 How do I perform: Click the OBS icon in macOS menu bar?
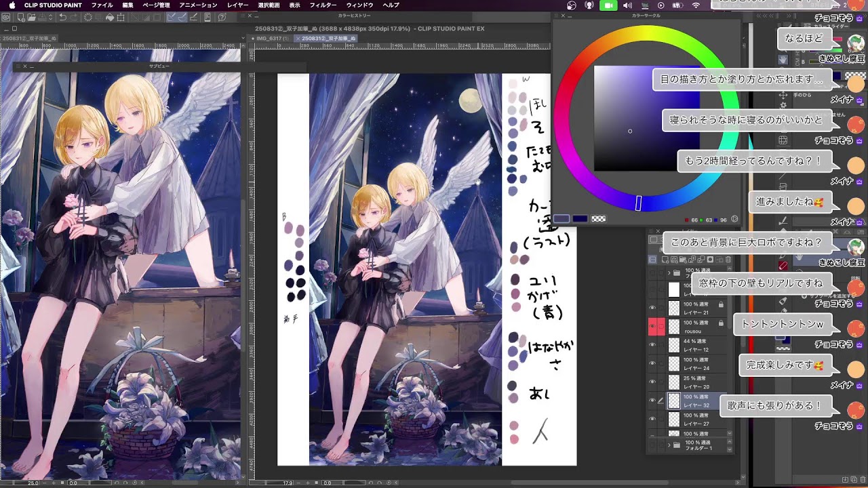tap(572, 5)
